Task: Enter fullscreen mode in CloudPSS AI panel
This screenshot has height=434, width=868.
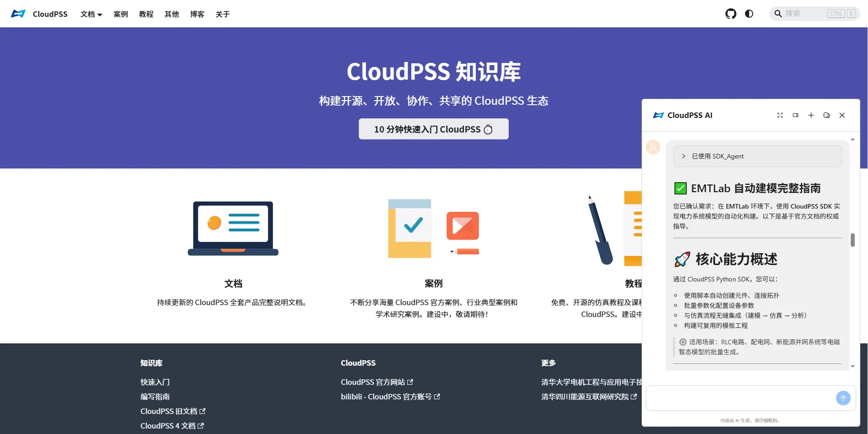Action: point(780,115)
